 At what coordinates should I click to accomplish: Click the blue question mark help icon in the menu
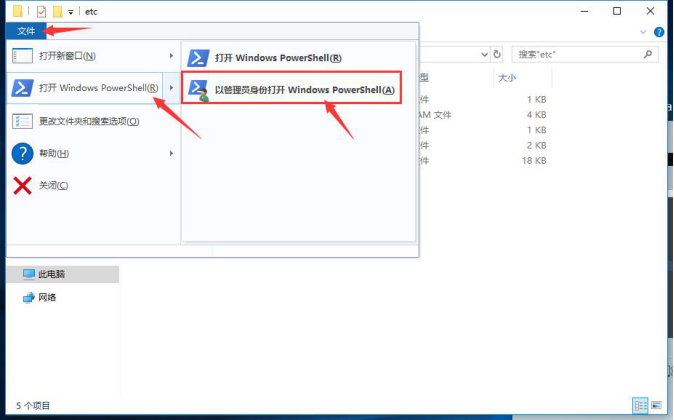22,153
